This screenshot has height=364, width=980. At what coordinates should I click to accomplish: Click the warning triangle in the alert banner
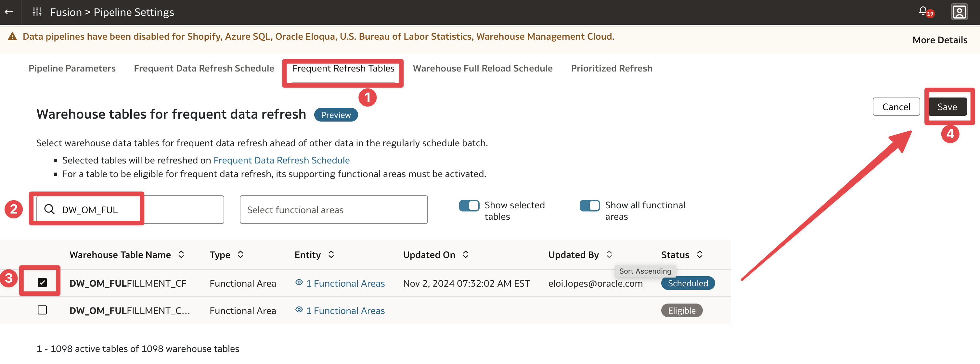tap(13, 36)
